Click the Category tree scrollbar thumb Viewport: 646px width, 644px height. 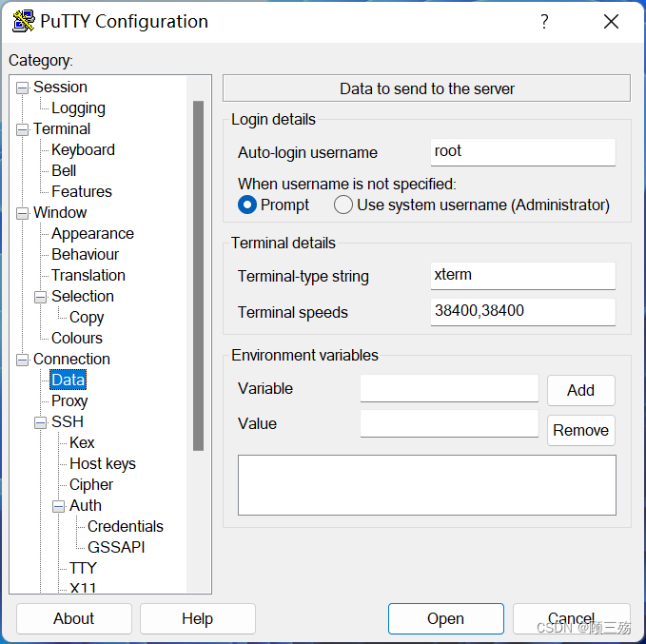(x=198, y=276)
